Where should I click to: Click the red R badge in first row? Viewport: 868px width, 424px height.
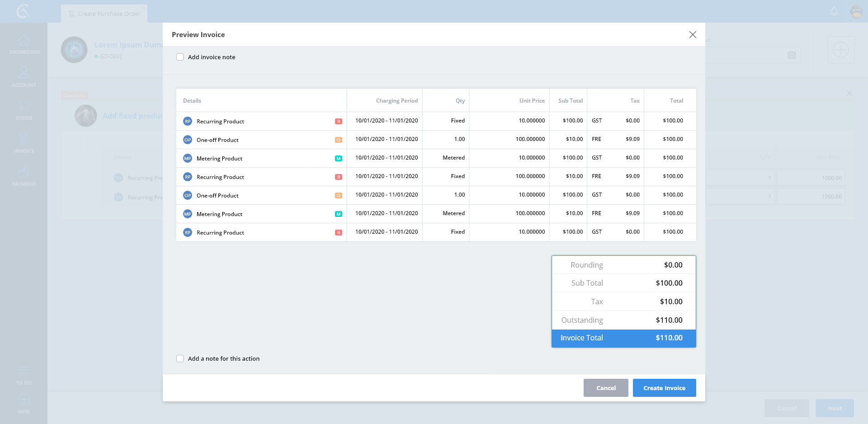[x=338, y=121]
